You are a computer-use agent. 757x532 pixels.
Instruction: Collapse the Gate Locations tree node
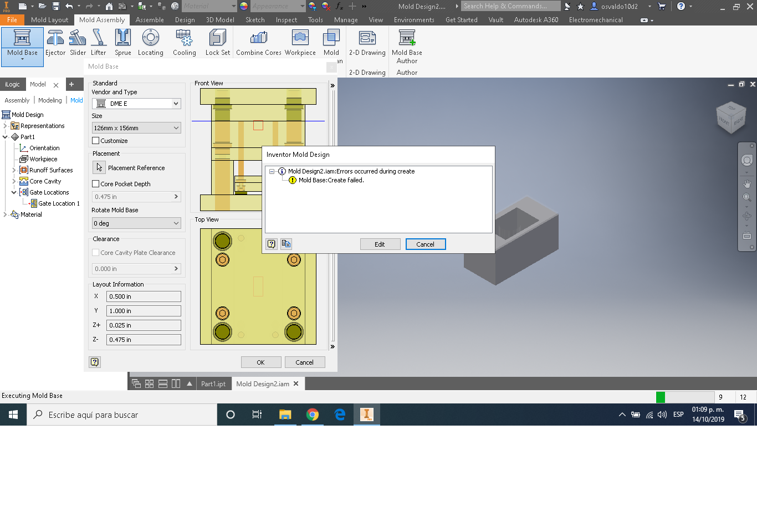pos(14,192)
